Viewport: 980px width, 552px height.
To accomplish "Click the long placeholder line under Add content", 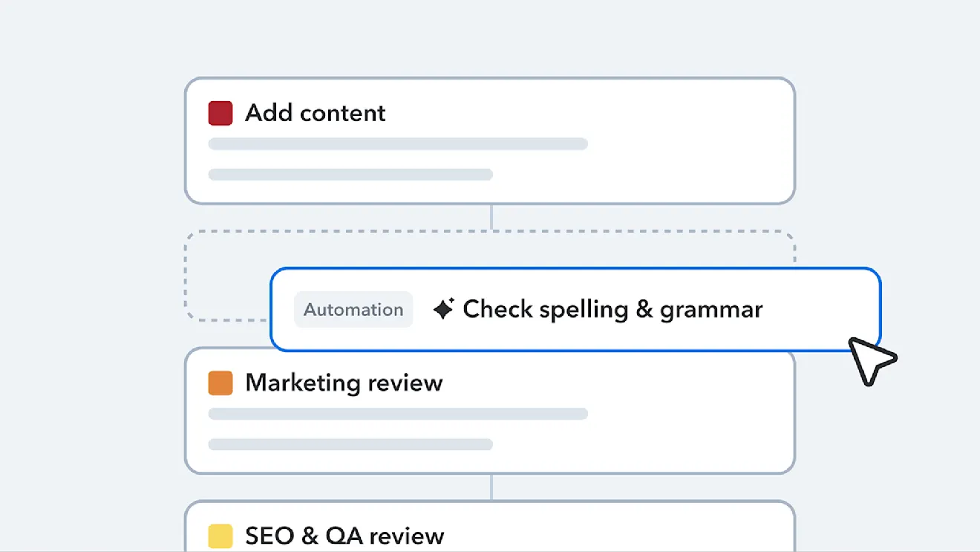I will coord(398,144).
